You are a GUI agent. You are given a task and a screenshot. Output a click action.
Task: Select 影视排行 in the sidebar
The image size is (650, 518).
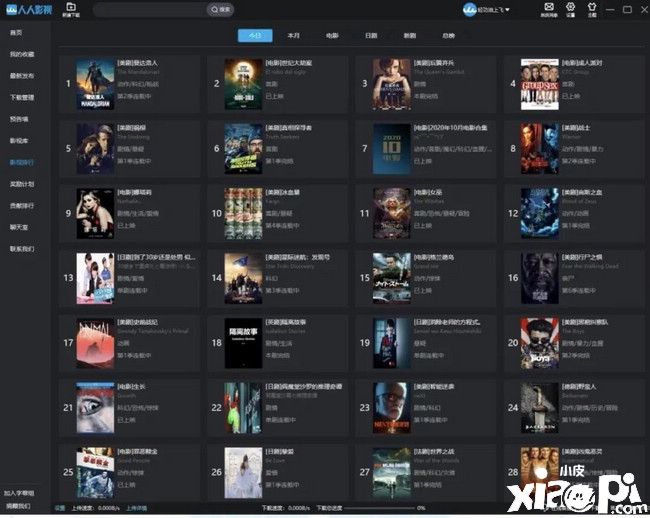tap(22, 162)
